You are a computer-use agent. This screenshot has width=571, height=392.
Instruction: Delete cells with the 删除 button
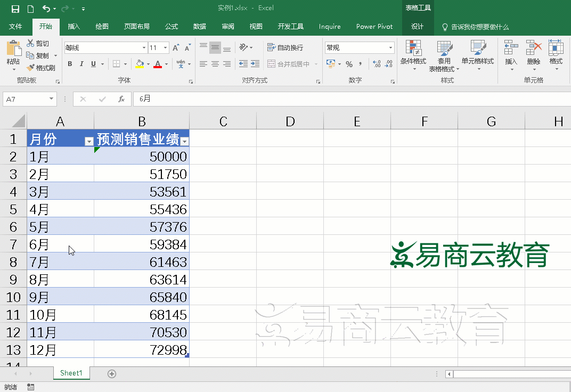(x=534, y=55)
